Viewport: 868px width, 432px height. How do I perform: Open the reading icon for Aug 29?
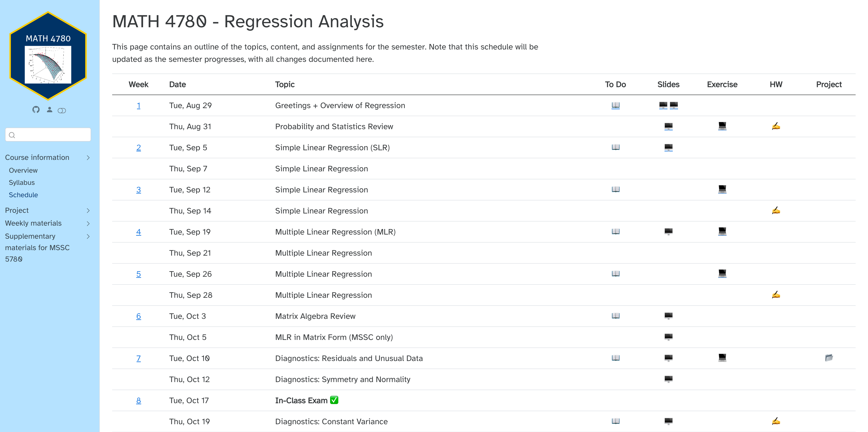(615, 106)
